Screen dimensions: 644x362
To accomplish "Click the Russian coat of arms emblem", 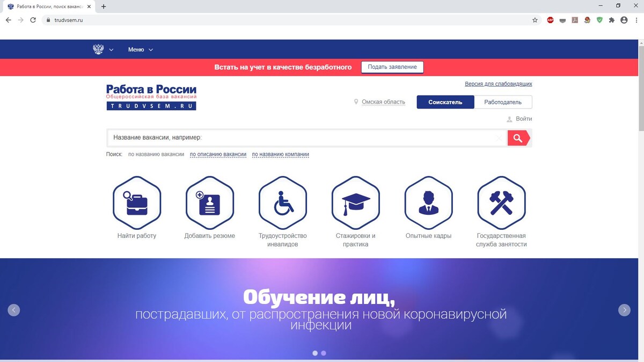I will 98,49.
